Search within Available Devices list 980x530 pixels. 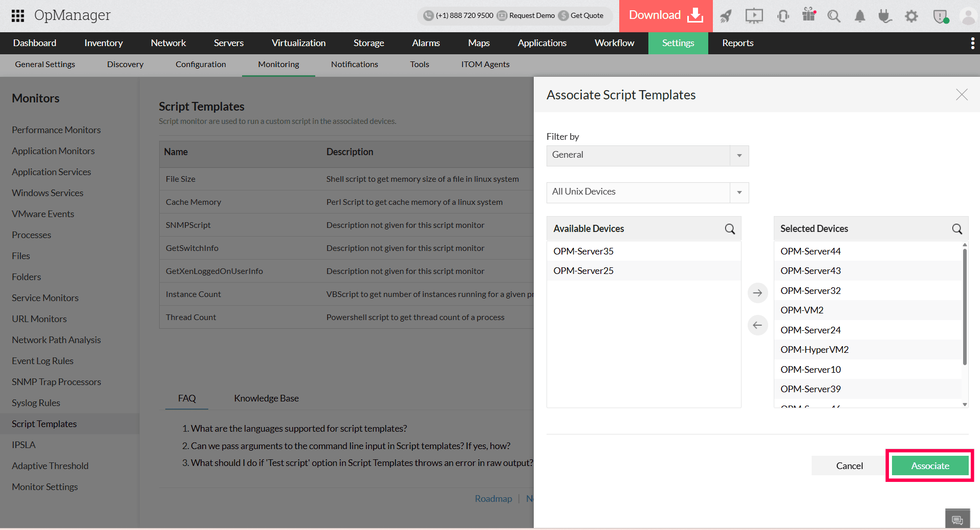(729, 229)
